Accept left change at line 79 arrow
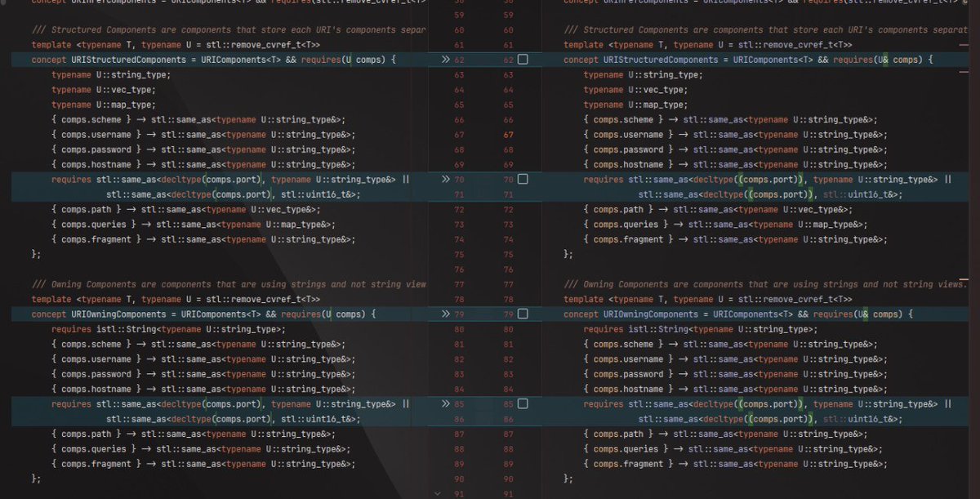This screenshot has height=499, width=980. [x=445, y=314]
